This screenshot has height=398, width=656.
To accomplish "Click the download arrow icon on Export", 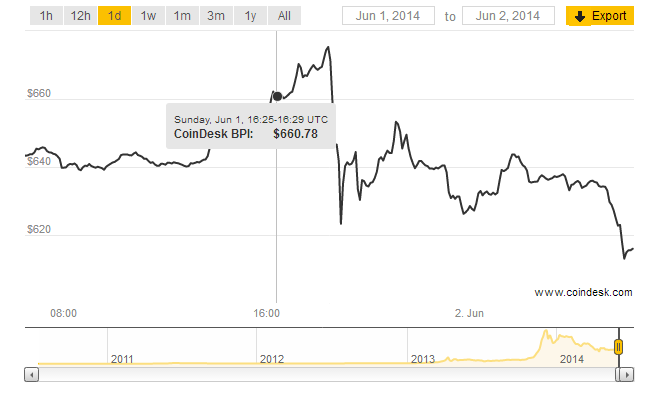I will click(580, 16).
